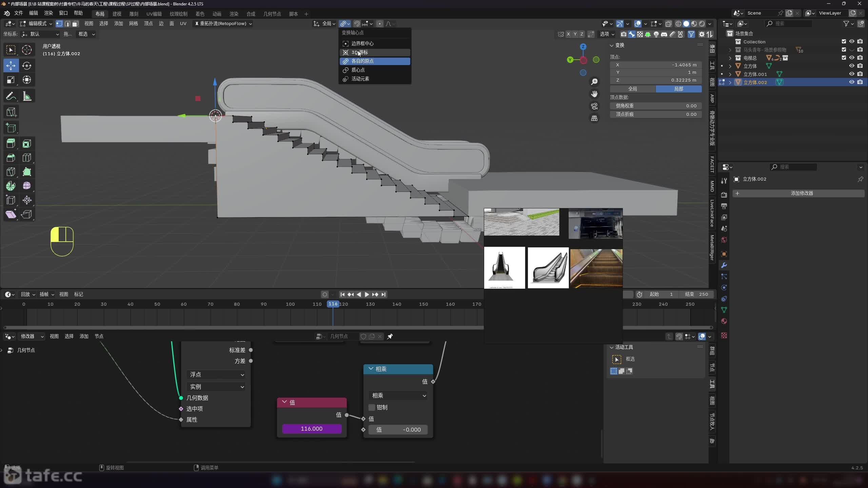Hide 立方体.001 in viewport
The width and height of the screenshot is (868, 488).
pyautogui.click(x=851, y=74)
